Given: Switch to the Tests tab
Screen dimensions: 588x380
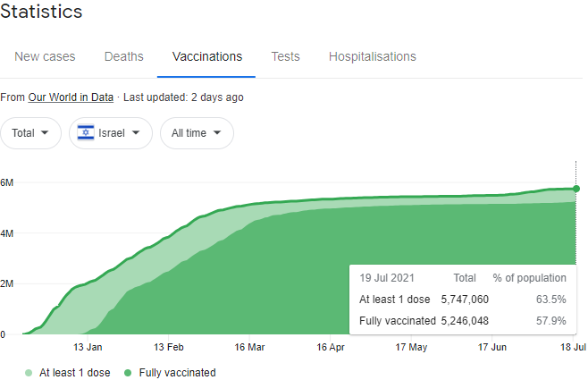Looking at the screenshot, I should point(285,56).
